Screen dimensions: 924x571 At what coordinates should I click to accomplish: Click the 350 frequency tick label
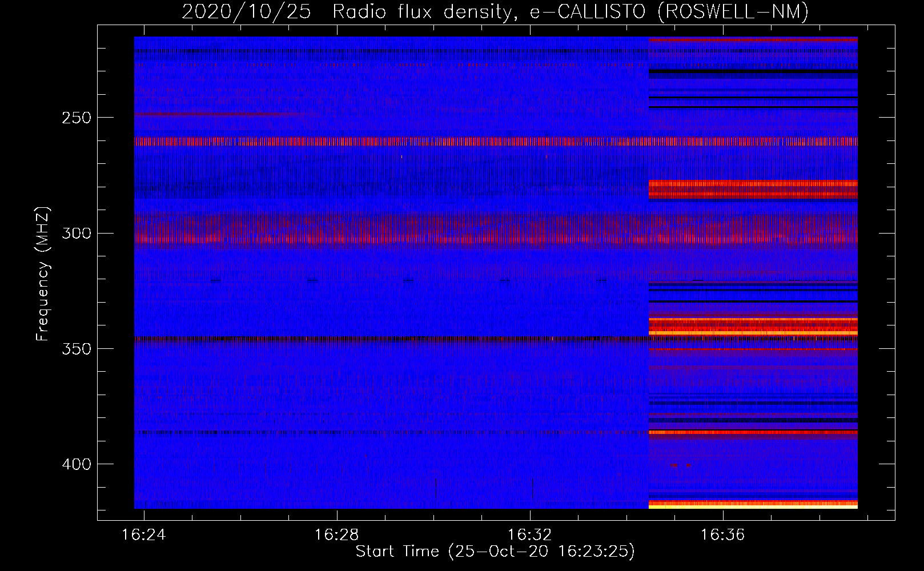coord(77,349)
